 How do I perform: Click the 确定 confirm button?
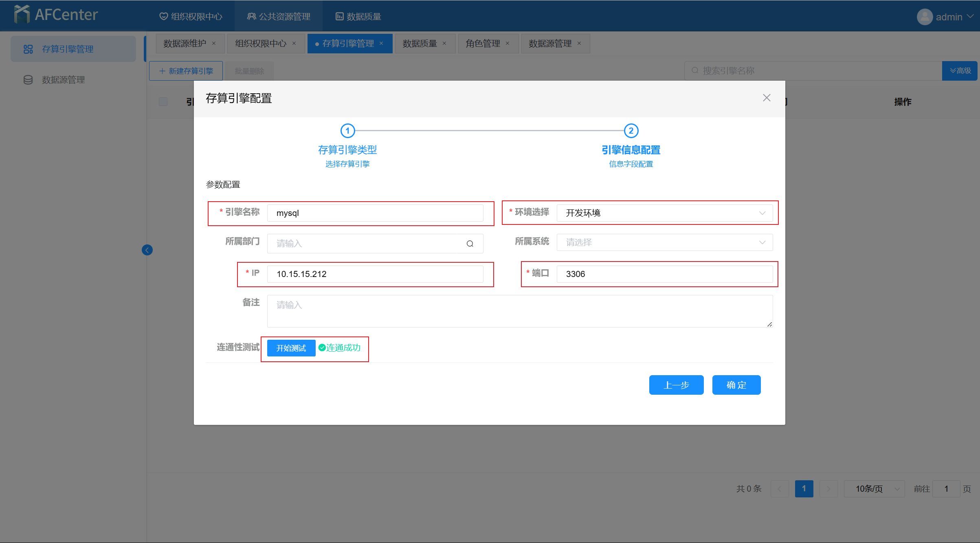point(736,385)
